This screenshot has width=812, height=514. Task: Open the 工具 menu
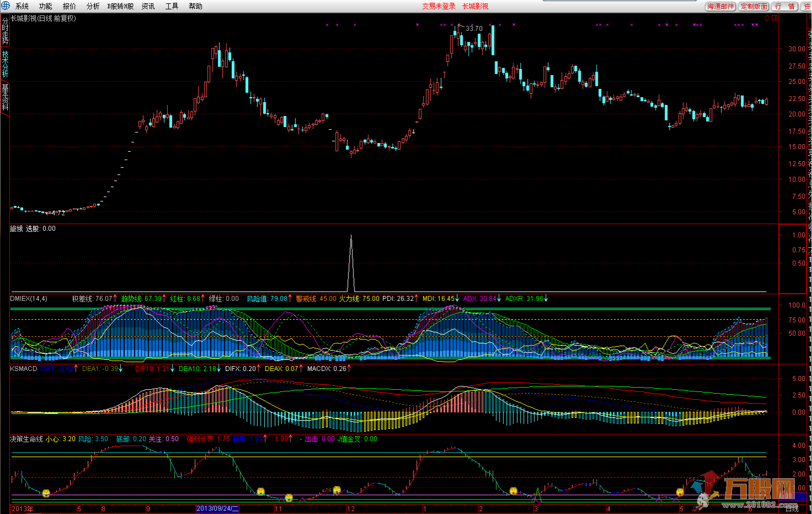pyautogui.click(x=172, y=6)
